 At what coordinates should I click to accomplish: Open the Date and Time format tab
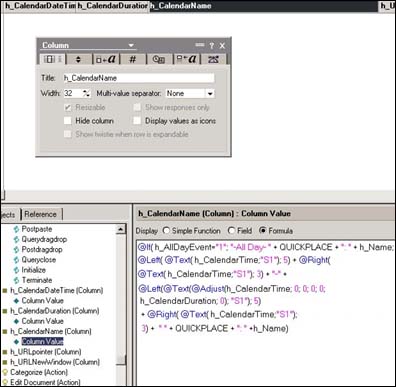click(x=159, y=59)
